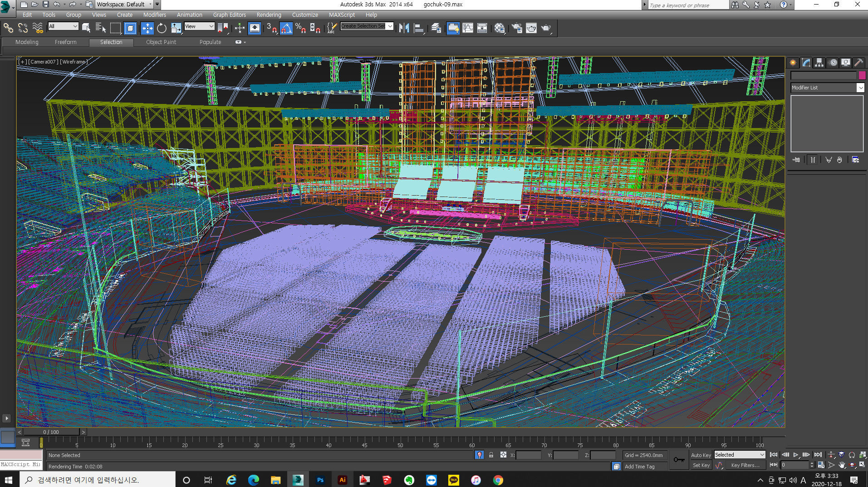The image size is (868, 487).
Task: Open the Create command panel tab
Action: click(793, 63)
